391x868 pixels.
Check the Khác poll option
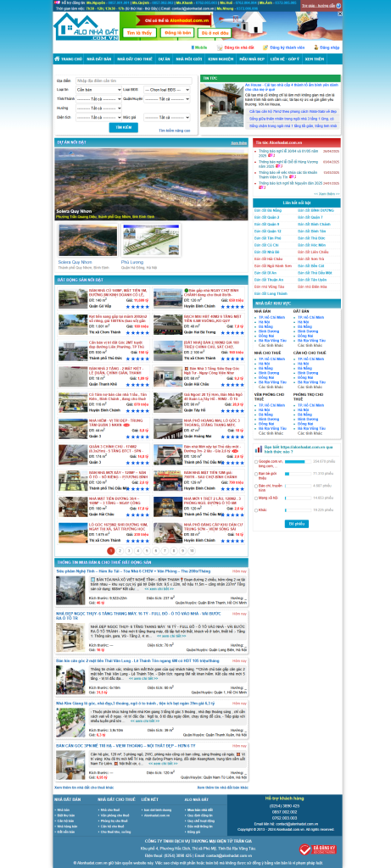pyautogui.click(x=256, y=509)
